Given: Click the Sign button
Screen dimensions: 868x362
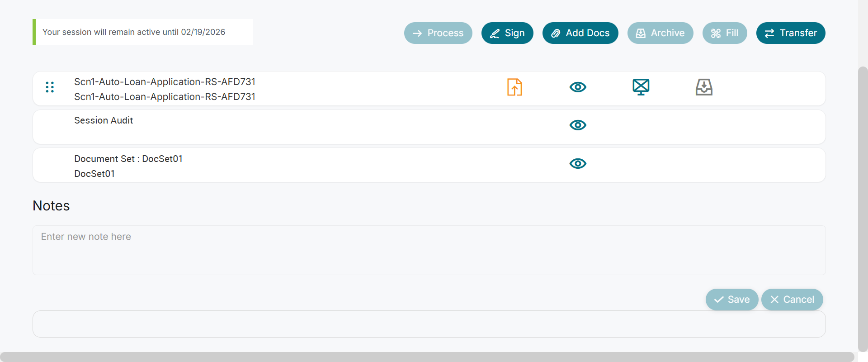Looking at the screenshot, I should tap(507, 33).
